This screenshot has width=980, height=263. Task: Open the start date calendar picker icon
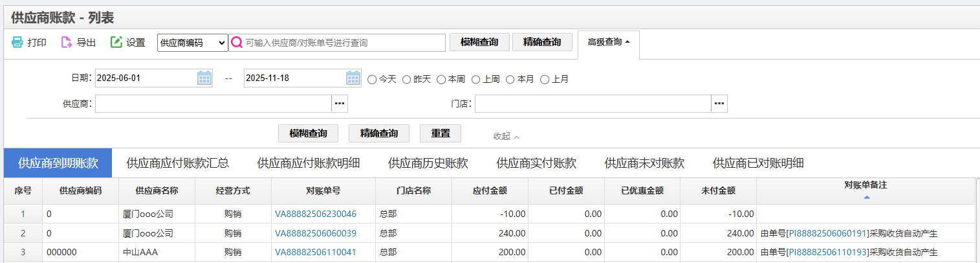204,78
